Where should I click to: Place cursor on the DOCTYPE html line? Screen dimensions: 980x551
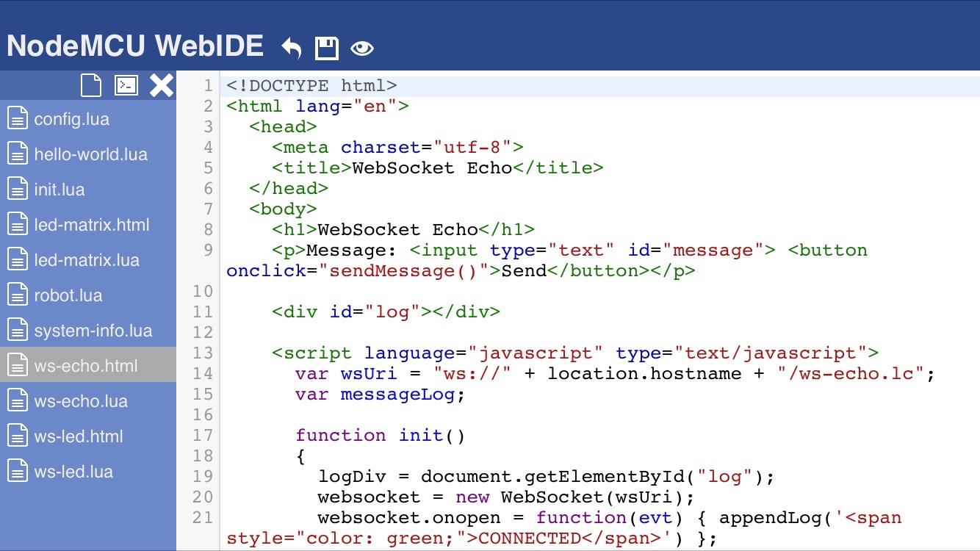[x=312, y=86]
